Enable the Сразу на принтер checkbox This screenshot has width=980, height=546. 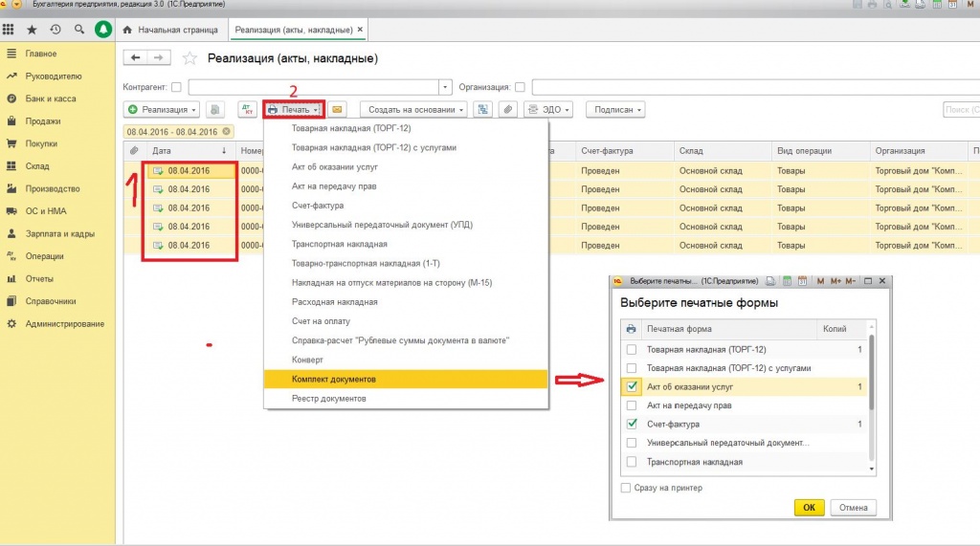[626, 488]
